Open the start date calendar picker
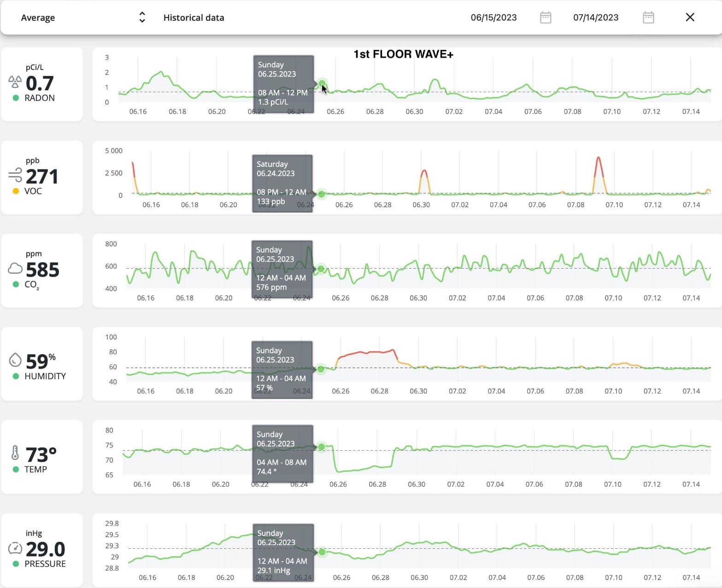722x588 pixels. [546, 18]
